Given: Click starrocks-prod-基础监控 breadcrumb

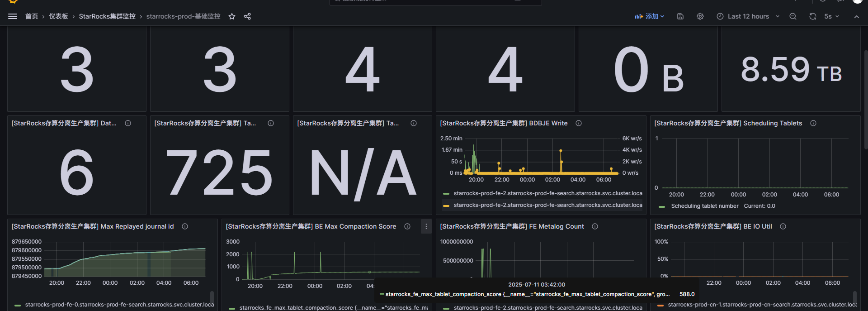Looking at the screenshot, I should [183, 16].
